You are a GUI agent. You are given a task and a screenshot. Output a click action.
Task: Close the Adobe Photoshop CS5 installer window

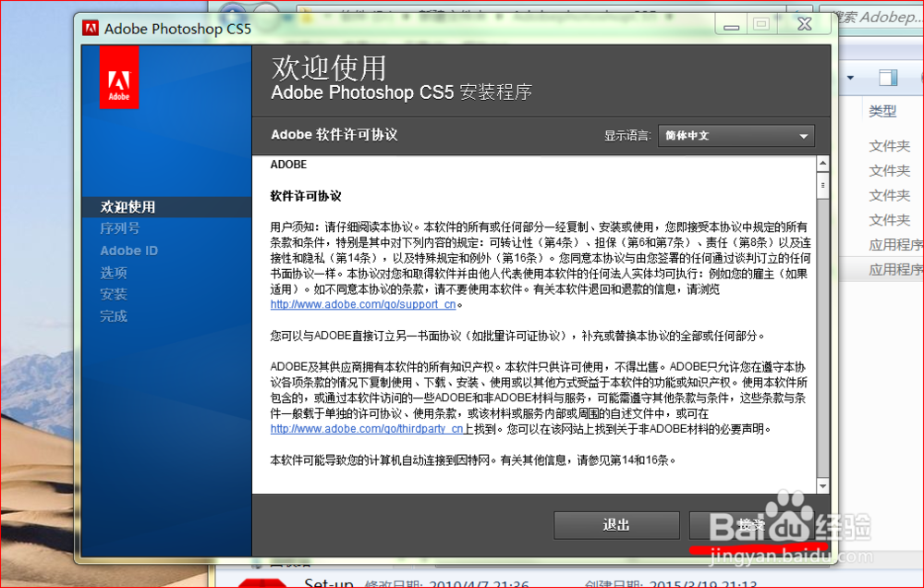(x=805, y=25)
